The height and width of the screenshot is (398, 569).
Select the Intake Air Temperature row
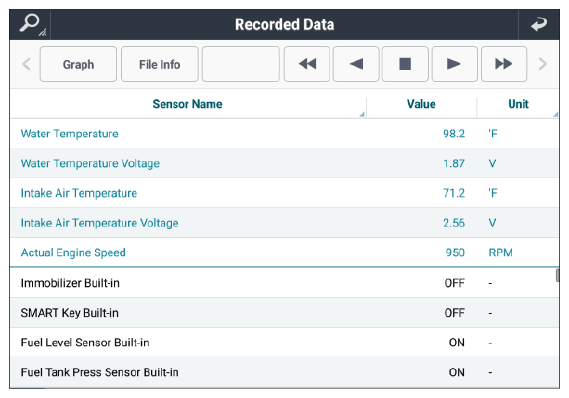(x=284, y=193)
